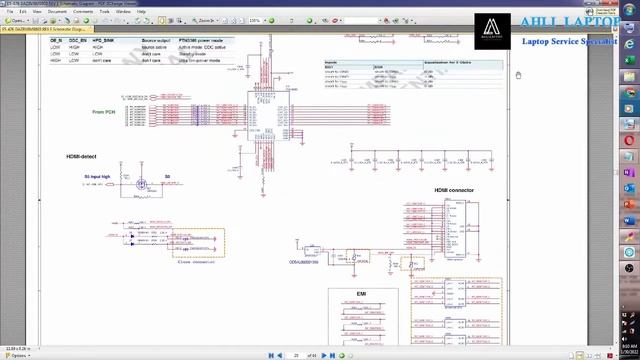
Task: Select the Continuous page layout icon
Action: click(x=580, y=356)
